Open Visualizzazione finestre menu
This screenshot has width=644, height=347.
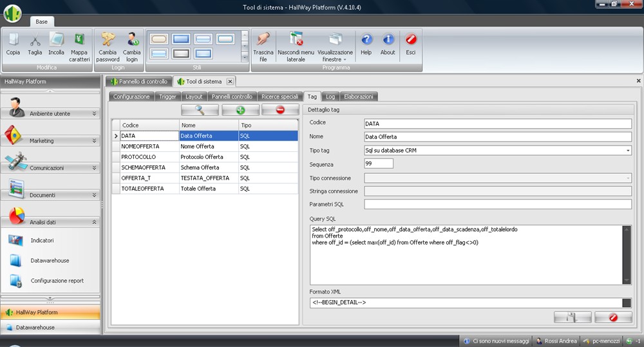click(335, 47)
